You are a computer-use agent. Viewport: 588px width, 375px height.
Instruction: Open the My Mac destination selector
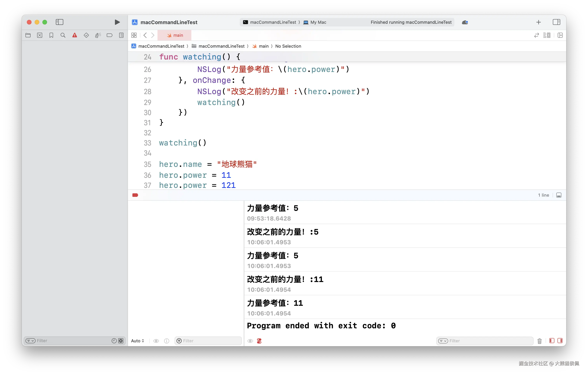318,22
